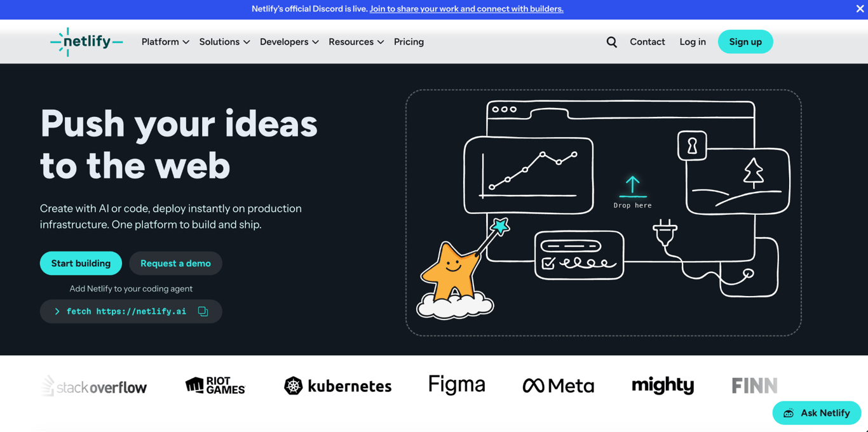The width and height of the screenshot is (868, 432).
Task: Click the Netlify logo
Action: (86, 42)
